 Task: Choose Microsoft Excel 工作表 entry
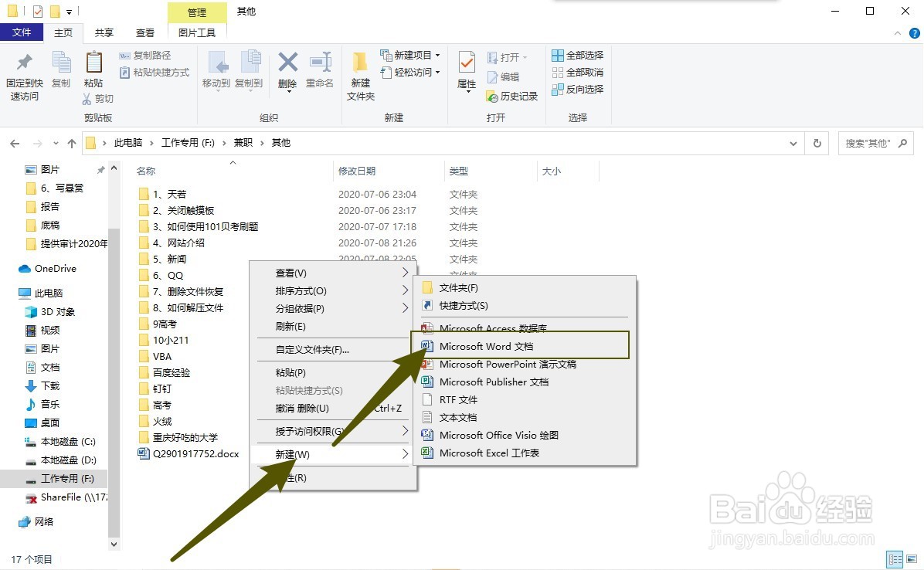[525, 453]
